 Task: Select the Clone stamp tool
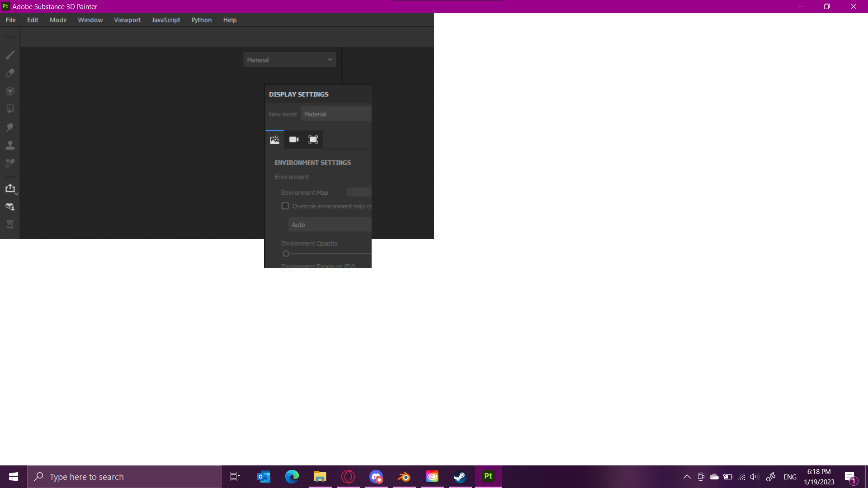(x=10, y=145)
